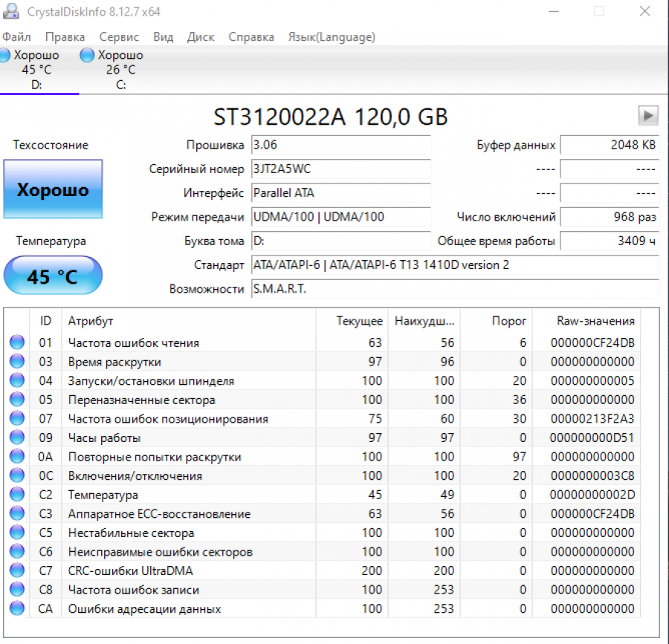Click status orb for disk C:

click(x=88, y=56)
